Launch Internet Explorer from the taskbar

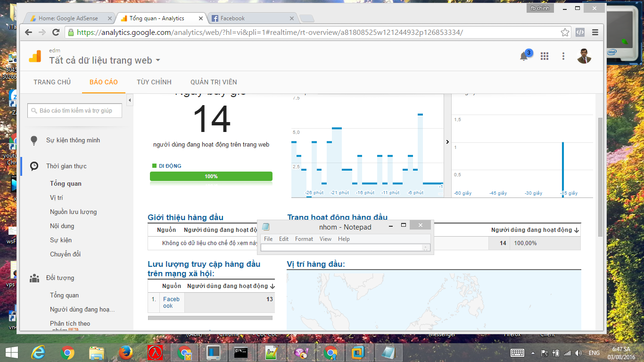click(x=38, y=353)
